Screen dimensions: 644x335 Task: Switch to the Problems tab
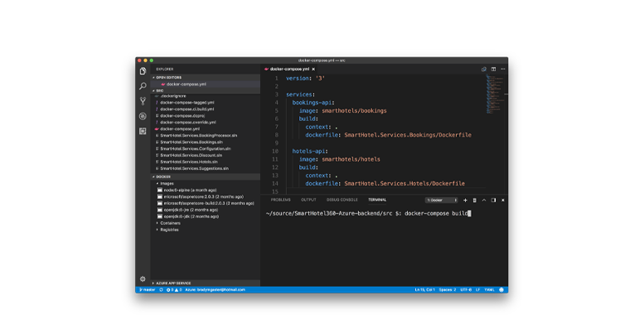pyautogui.click(x=280, y=199)
